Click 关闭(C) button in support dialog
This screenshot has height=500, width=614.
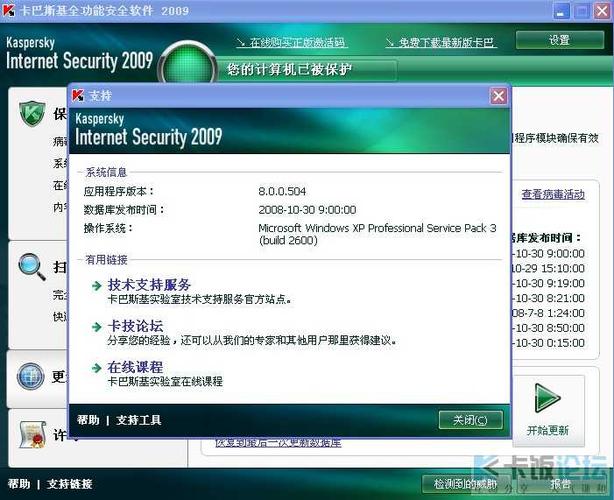(471, 420)
